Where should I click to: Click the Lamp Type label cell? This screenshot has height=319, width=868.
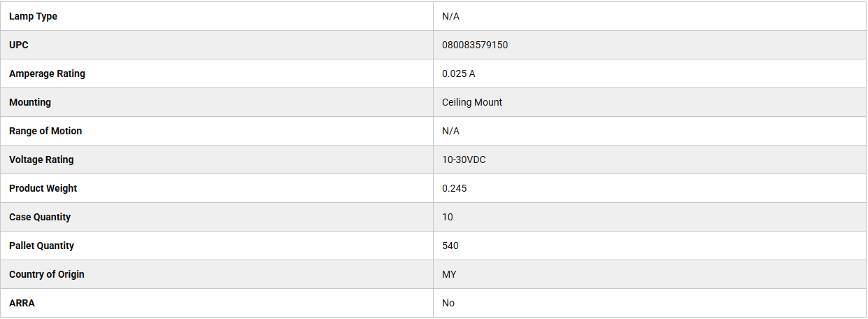33,16
